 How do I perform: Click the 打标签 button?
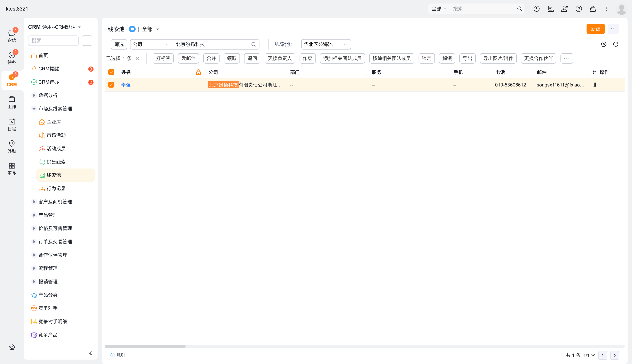[x=163, y=58]
